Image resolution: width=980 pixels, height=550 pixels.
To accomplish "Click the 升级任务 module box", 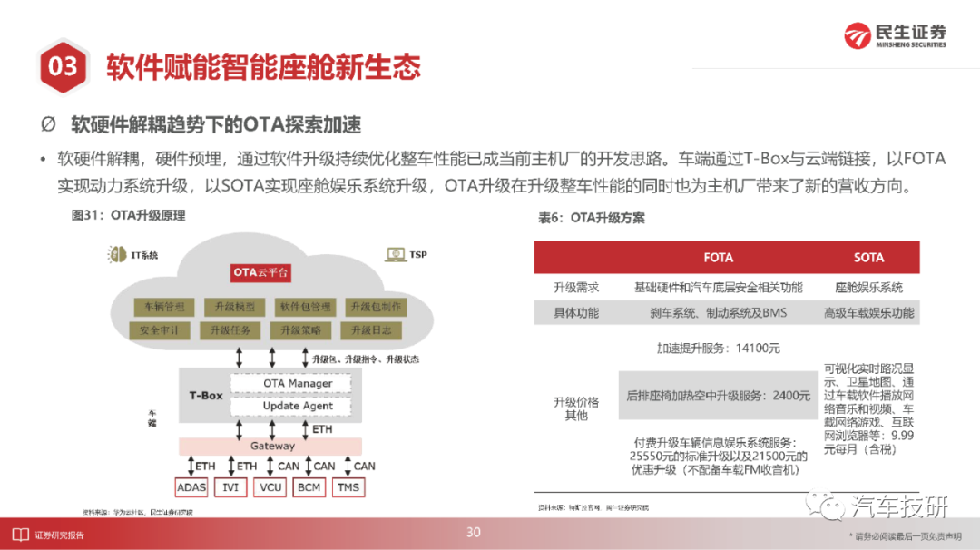I will click(230, 330).
